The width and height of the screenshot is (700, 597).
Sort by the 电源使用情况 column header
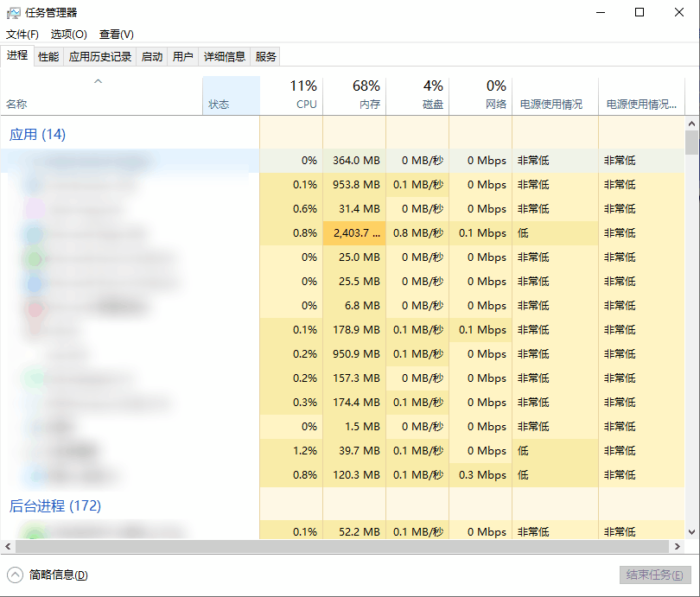(x=555, y=96)
